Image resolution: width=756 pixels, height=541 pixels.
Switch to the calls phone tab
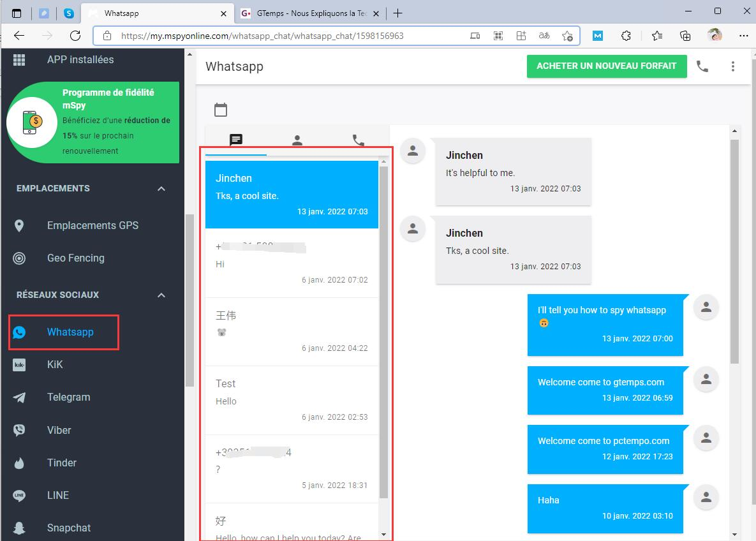click(x=359, y=140)
